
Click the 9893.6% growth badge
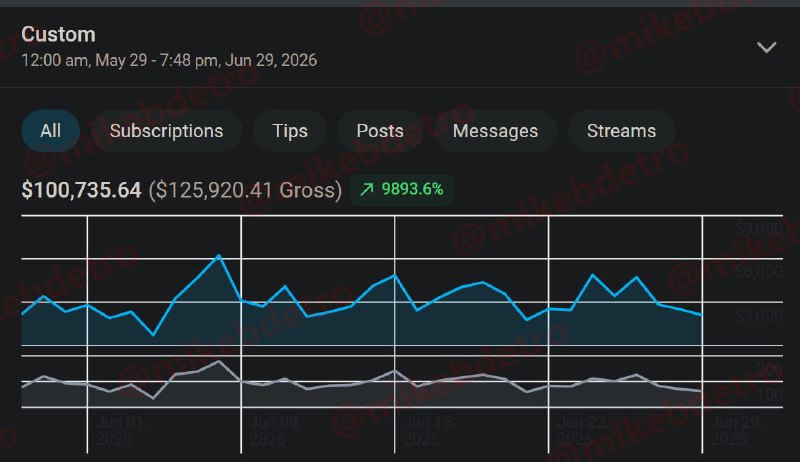click(402, 190)
